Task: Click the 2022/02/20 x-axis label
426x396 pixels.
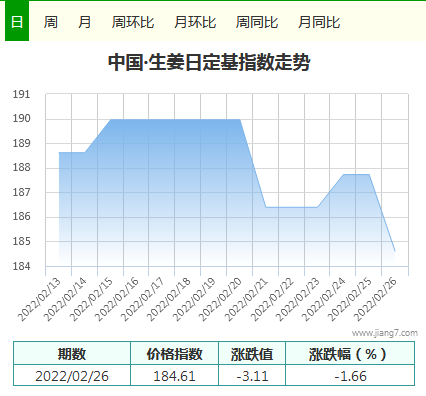Action: pyautogui.click(x=220, y=300)
